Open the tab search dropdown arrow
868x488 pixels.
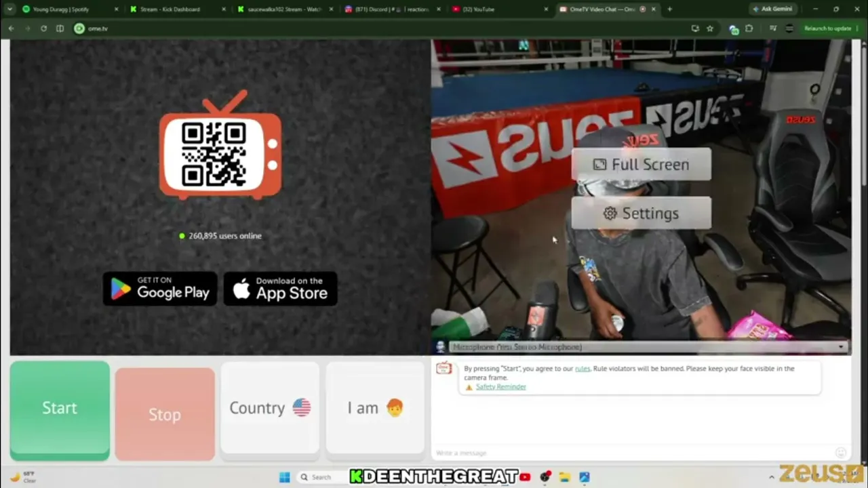pos(9,9)
